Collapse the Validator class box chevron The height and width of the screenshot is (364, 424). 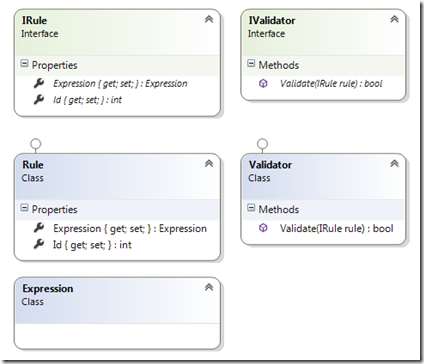click(x=394, y=164)
